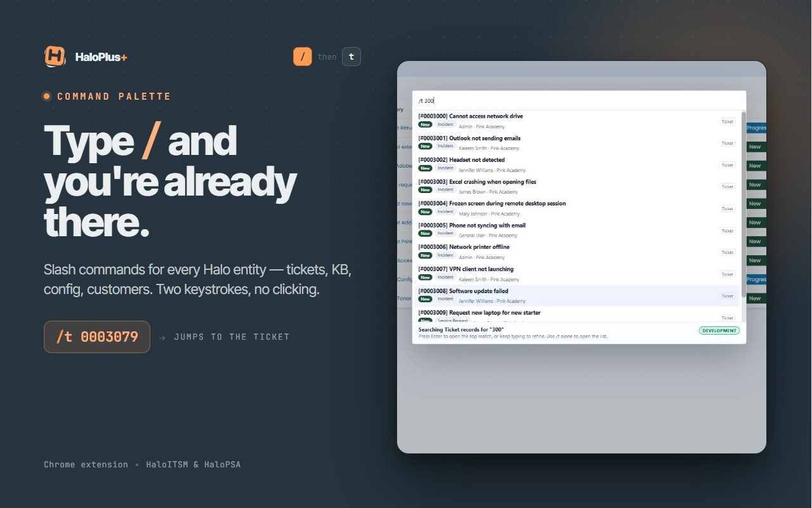The image size is (812, 508).
Task: Click the New status badge under Outlook not sending emails
Action: (425, 146)
